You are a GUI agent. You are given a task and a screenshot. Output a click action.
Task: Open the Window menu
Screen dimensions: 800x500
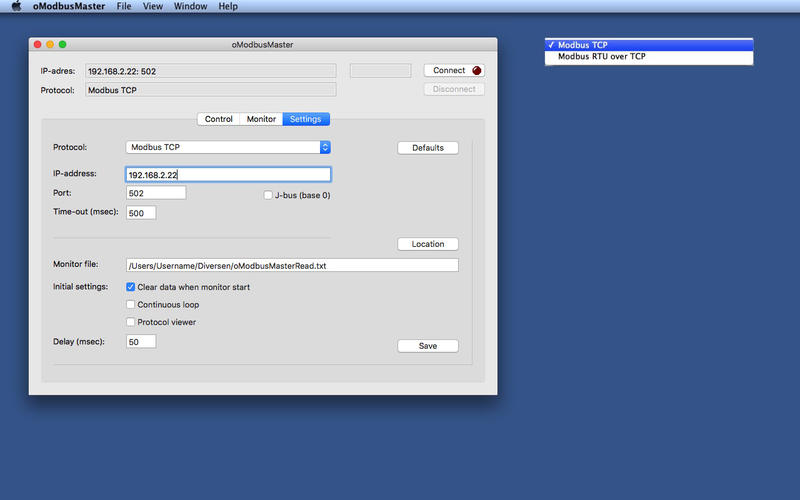coord(190,6)
